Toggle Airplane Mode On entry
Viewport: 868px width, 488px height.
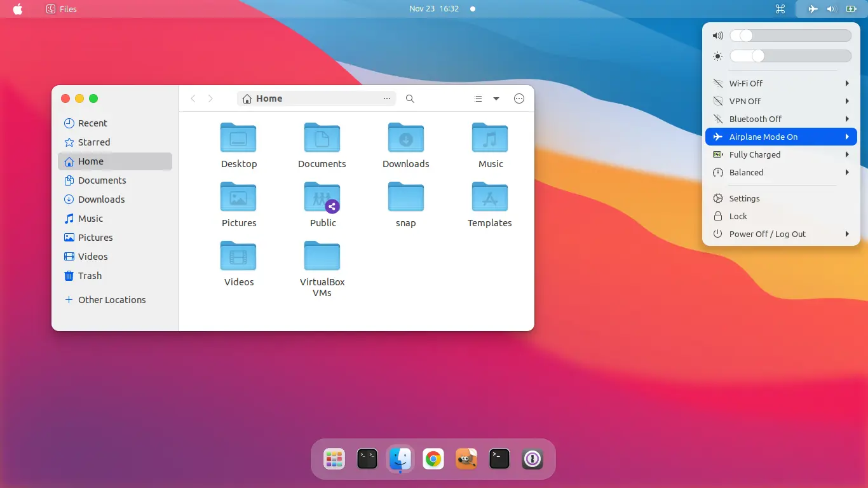pos(763,137)
